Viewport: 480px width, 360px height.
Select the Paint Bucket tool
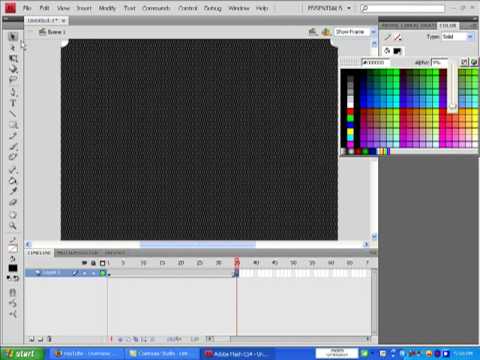13,181
